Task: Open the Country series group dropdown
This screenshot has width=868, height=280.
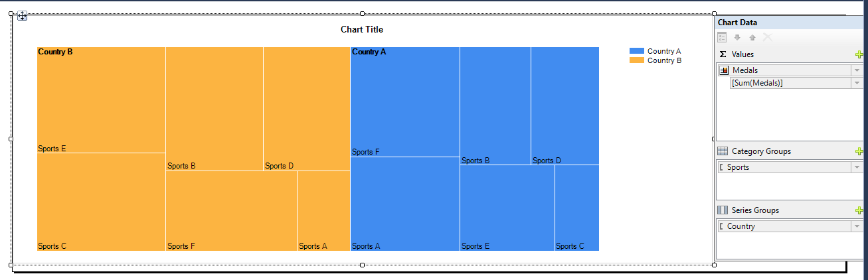Action: [x=857, y=226]
